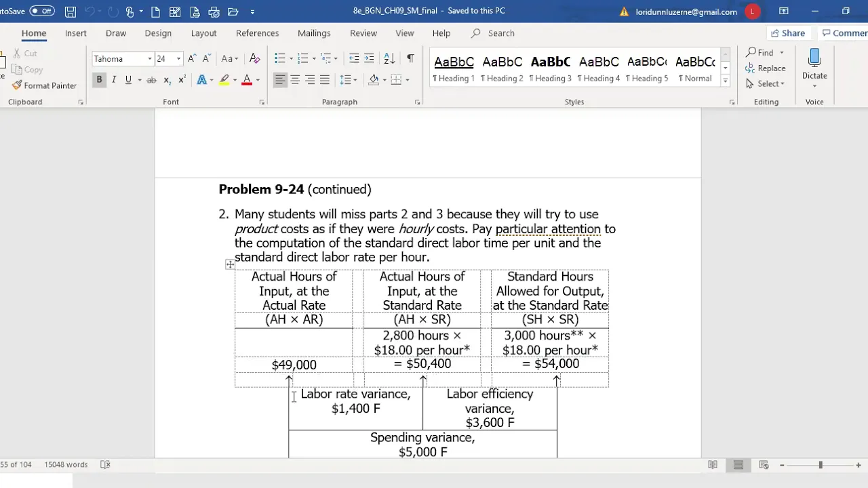Open the Font dialog launcher
Image resolution: width=868 pixels, height=488 pixels.
[262, 102]
